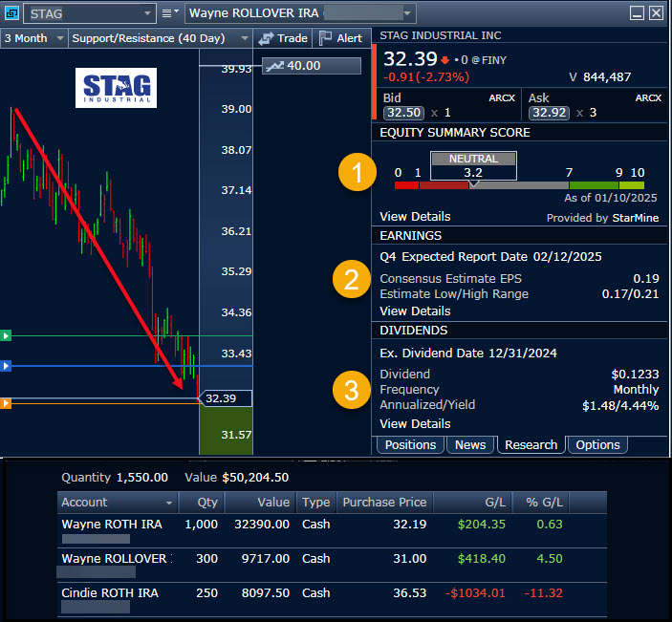The height and width of the screenshot is (622, 672).
Task: Click the STAG Industrial logo
Action: coord(116,87)
